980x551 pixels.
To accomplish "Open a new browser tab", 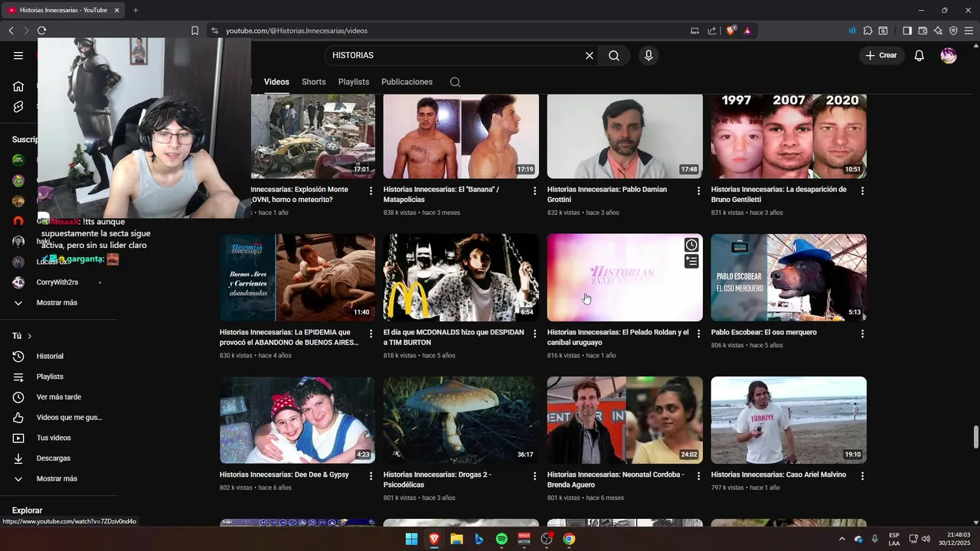I will pos(136,10).
